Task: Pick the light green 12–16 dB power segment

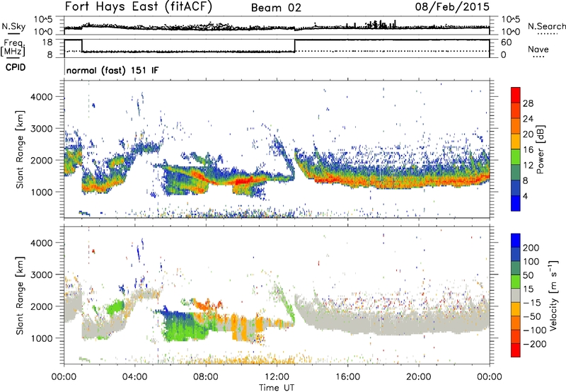Action: [x=516, y=157]
